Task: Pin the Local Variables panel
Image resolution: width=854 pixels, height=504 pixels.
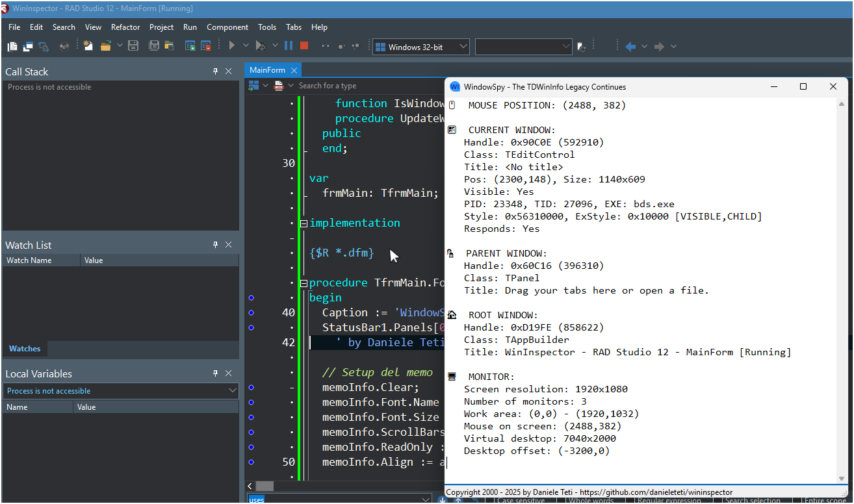Action: click(216, 373)
